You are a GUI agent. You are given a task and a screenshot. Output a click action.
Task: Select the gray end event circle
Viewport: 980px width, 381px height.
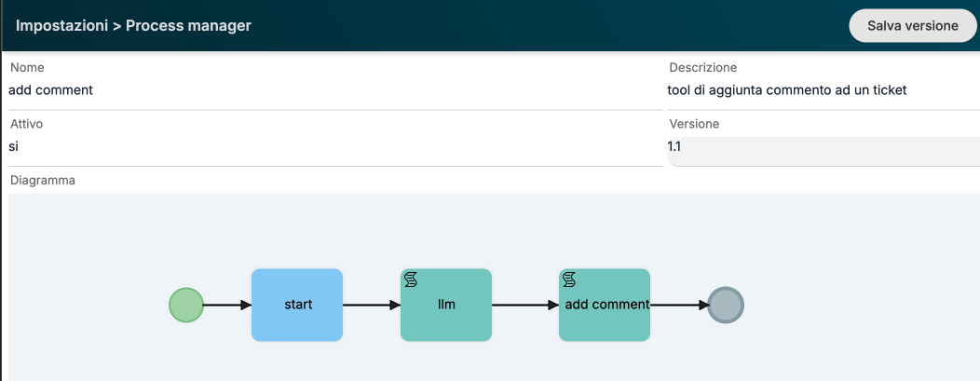[x=726, y=305]
